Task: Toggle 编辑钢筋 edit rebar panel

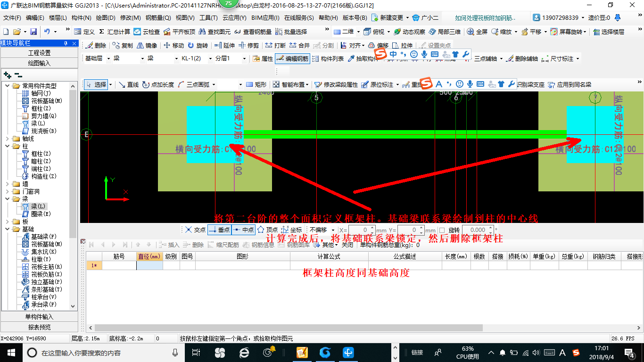Action: click(x=292, y=59)
